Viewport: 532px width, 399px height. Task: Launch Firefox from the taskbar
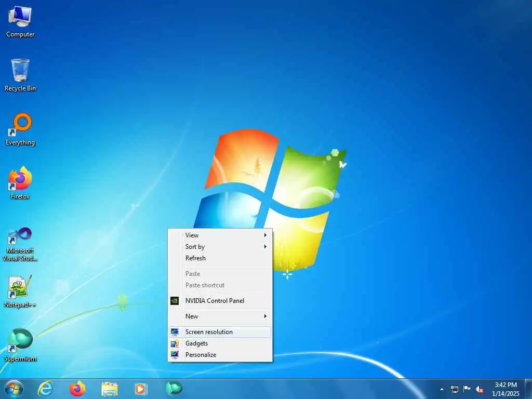pyautogui.click(x=77, y=389)
